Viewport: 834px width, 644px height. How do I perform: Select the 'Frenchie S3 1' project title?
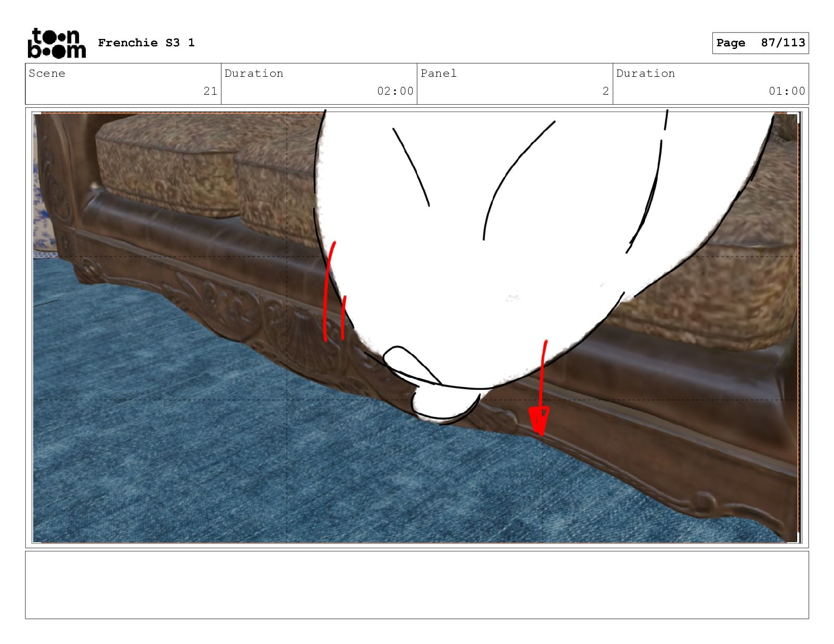pyautogui.click(x=146, y=43)
